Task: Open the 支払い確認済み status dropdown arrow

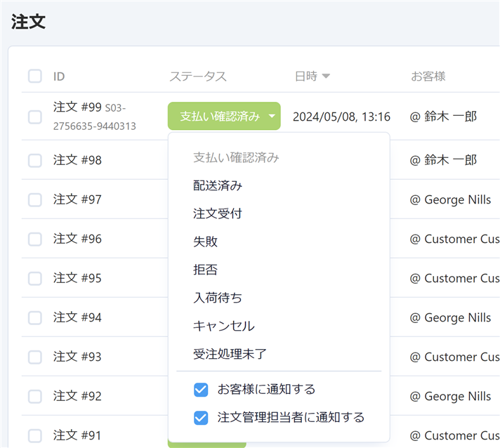Action: [x=272, y=117]
